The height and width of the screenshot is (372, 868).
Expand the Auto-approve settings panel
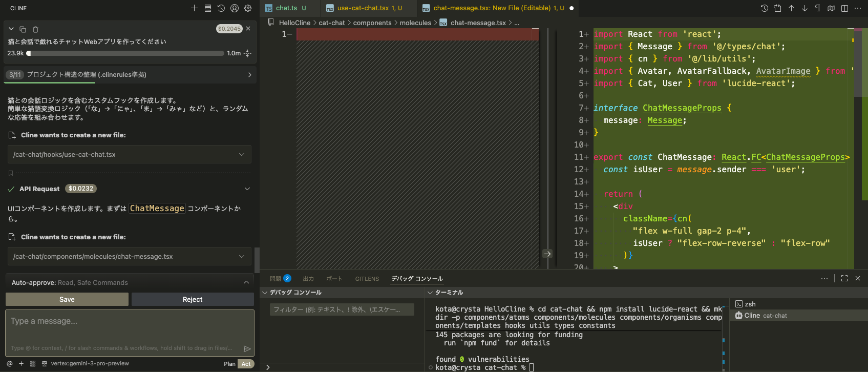(246, 282)
